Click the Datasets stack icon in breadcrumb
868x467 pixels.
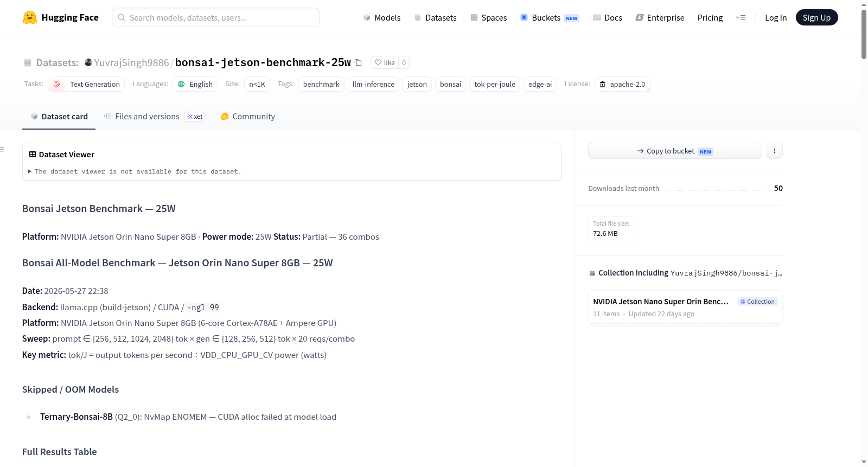pyautogui.click(x=28, y=63)
